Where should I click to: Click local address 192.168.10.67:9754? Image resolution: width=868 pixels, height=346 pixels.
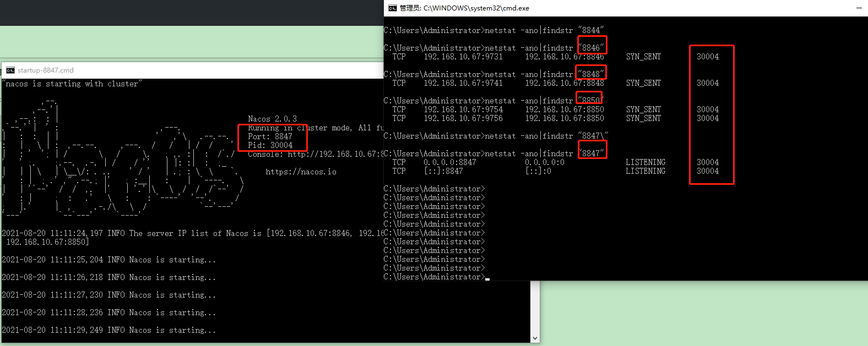(x=463, y=109)
